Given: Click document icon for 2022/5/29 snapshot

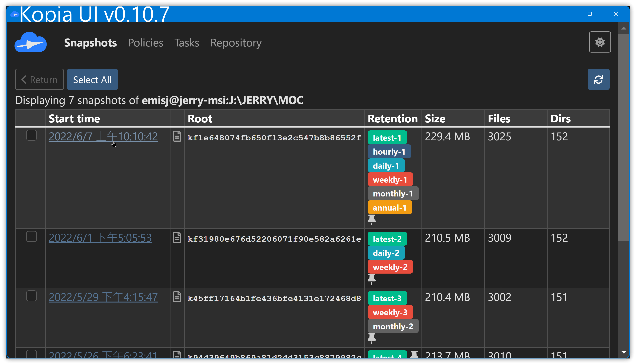Looking at the screenshot, I should (177, 297).
